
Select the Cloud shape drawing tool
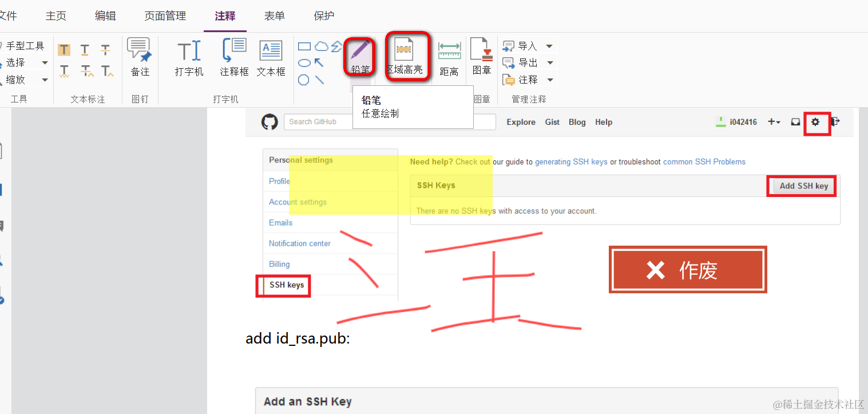point(322,46)
